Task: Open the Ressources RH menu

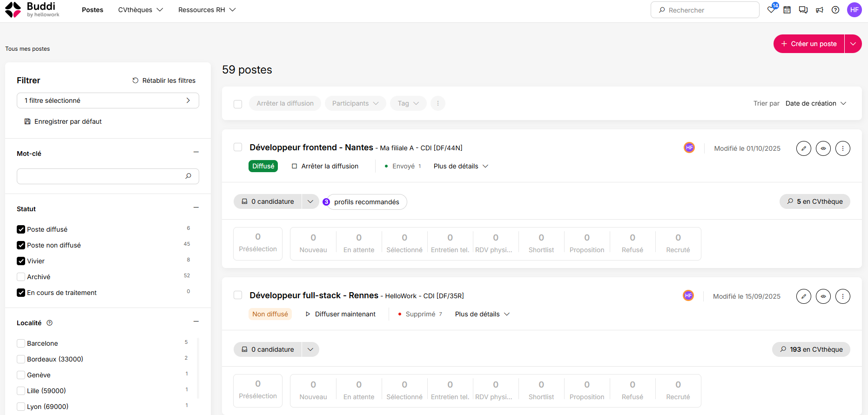Action: tap(207, 10)
